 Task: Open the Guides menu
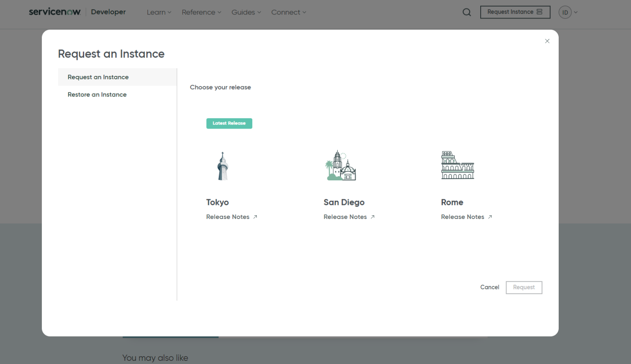(246, 12)
